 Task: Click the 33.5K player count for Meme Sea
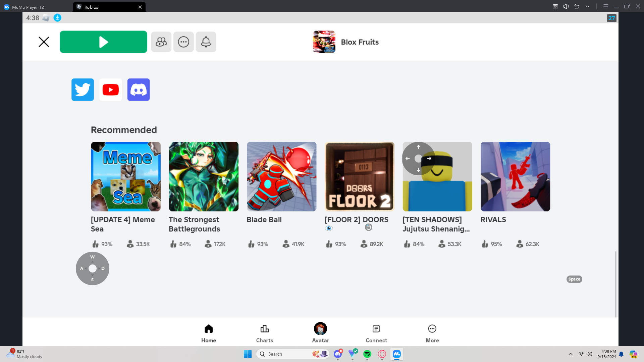(138, 244)
